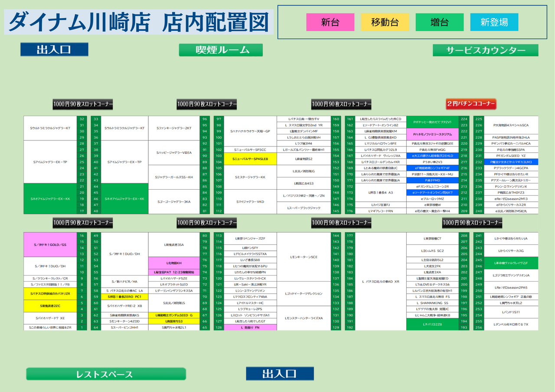555x392 pixels.
Task: Click the 喫煙ルーム smoking room label
Action: [x=221, y=50]
